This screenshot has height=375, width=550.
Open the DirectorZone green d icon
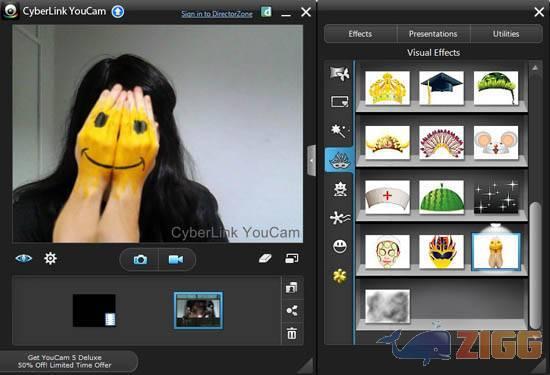(267, 12)
